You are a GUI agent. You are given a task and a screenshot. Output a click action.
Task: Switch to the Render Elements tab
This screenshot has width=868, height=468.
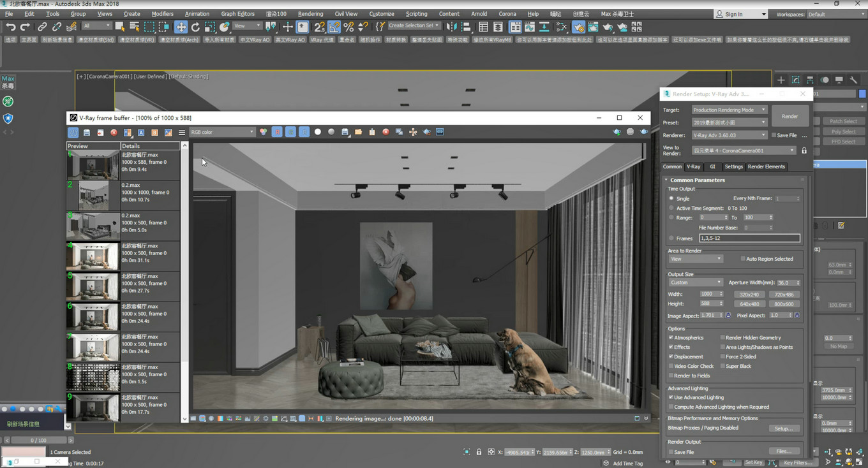pyautogui.click(x=766, y=166)
